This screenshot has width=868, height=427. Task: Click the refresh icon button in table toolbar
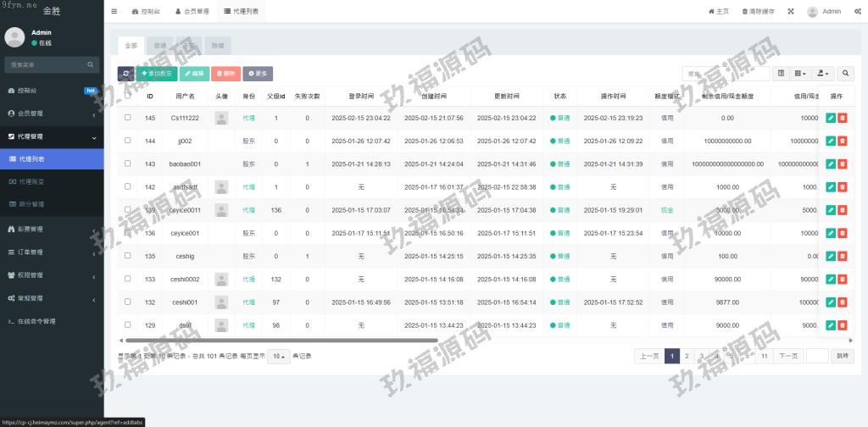(x=125, y=75)
